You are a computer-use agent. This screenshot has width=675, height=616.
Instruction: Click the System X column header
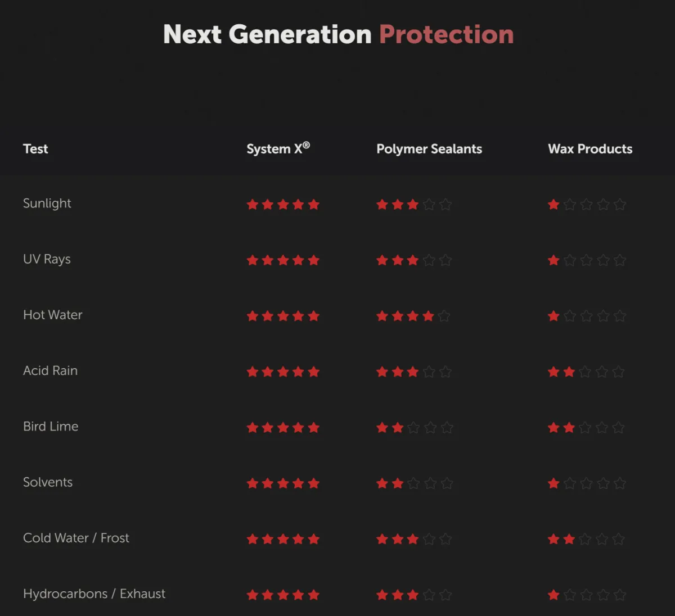pyautogui.click(x=278, y=148)
